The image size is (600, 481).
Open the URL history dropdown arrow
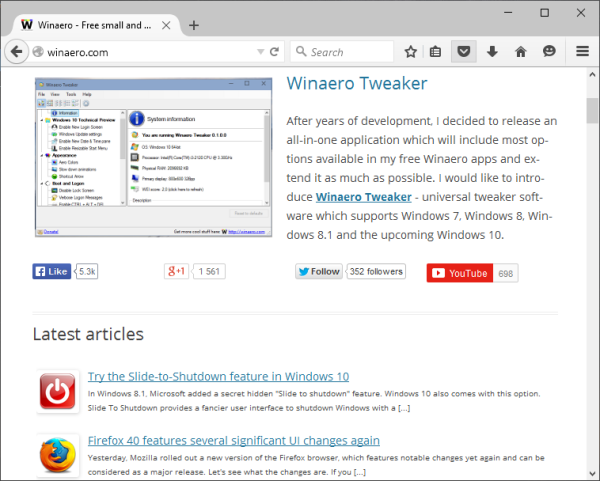(x=261, y=52)
